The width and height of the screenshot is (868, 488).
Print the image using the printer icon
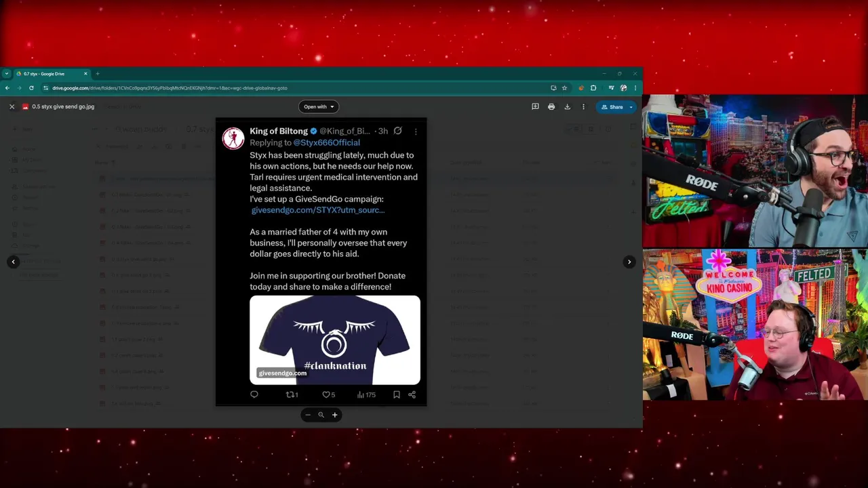pos(551,106)
